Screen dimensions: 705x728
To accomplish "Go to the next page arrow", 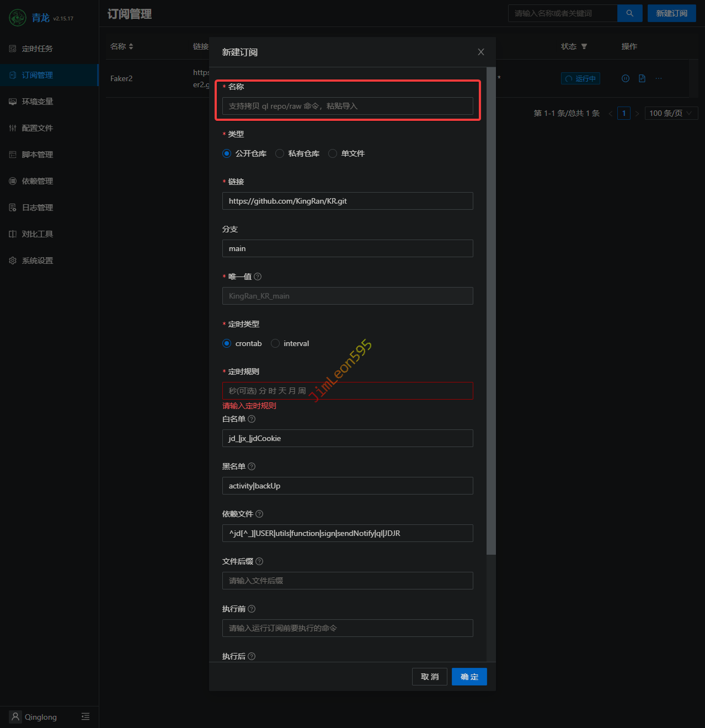I will pyautogui.click(x=637, y=113).
